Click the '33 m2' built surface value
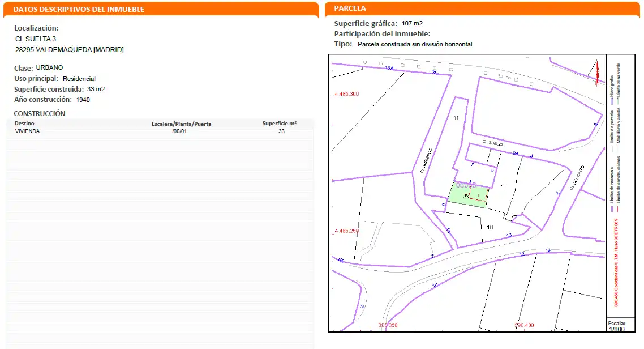 [96, 89]
